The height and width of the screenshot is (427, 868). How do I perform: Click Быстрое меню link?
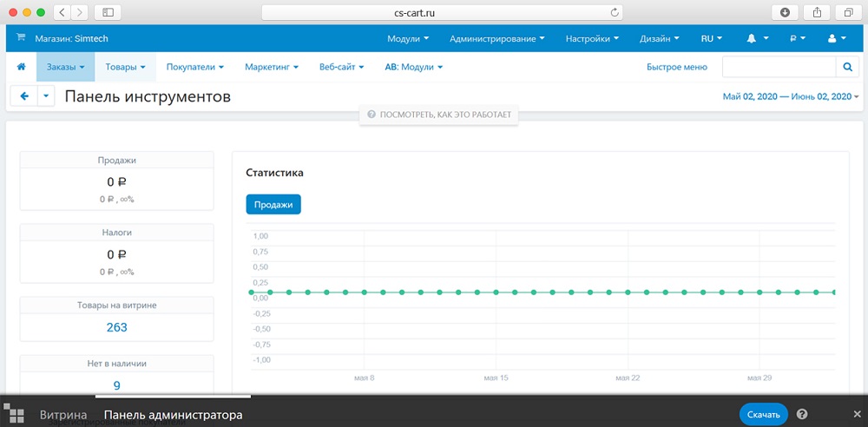coord(676,67)
